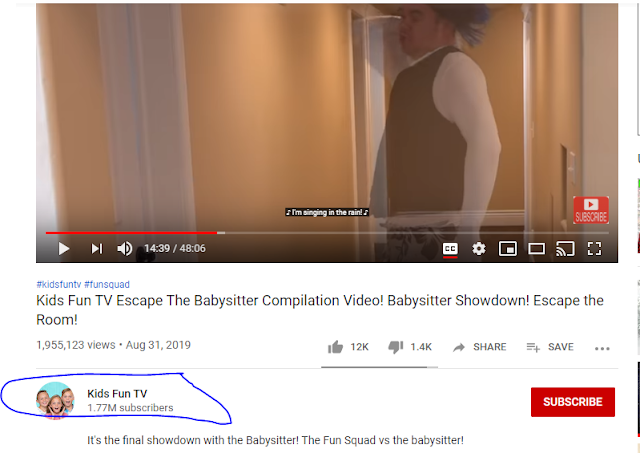Enter full screen mode
The height and width of the screenshot is (453, 640).
tap(594, 249)
